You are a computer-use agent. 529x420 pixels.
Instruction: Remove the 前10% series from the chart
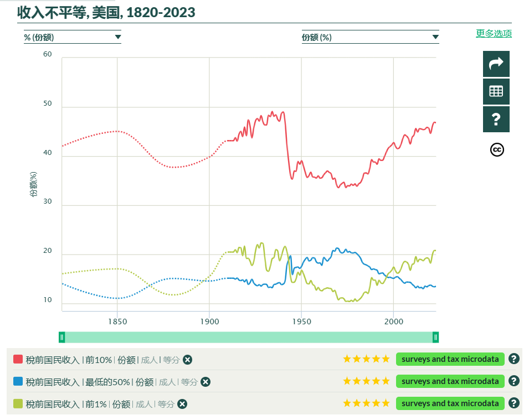187,360
